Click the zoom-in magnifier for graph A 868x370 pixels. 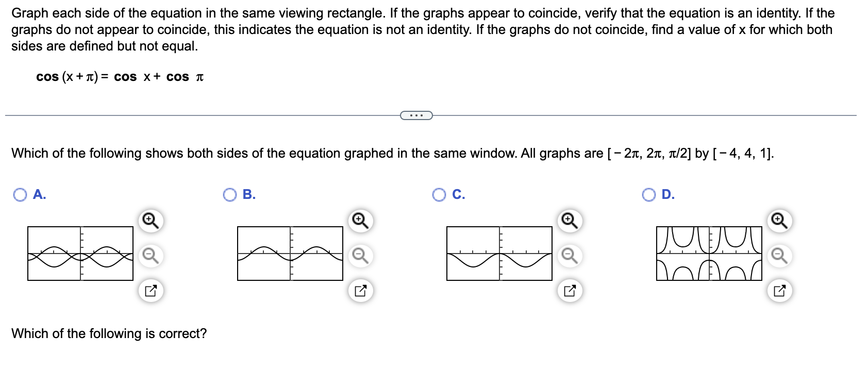(x=149, y=221)
